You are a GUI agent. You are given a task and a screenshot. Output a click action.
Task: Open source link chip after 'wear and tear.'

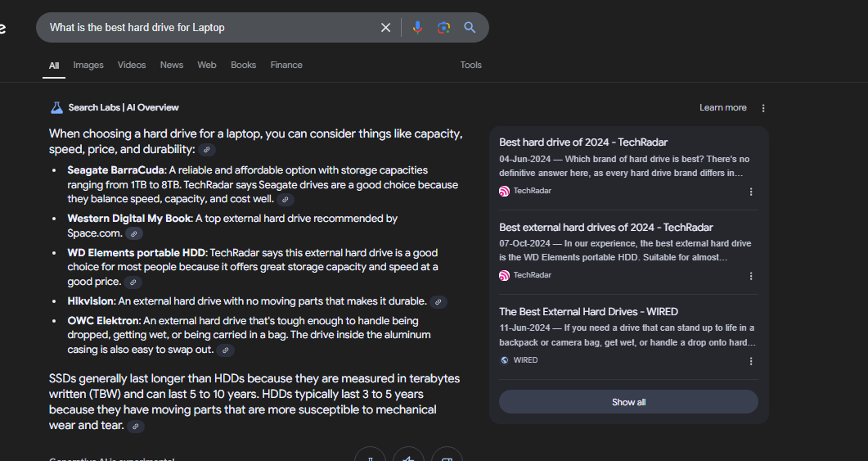pos(136,426)
